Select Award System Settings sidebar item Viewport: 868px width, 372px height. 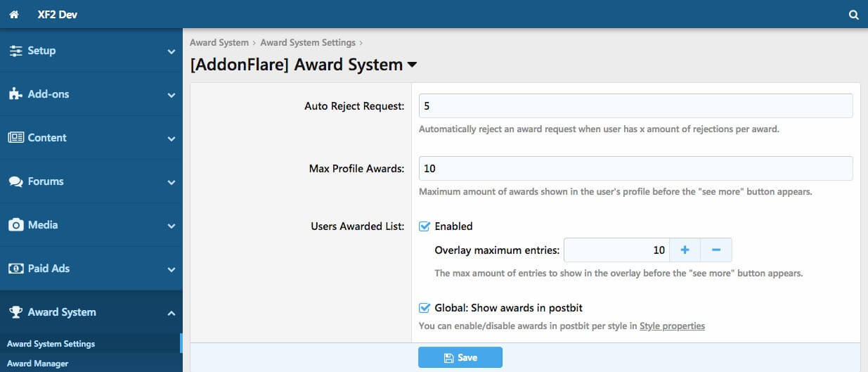(x=51, y=344)
